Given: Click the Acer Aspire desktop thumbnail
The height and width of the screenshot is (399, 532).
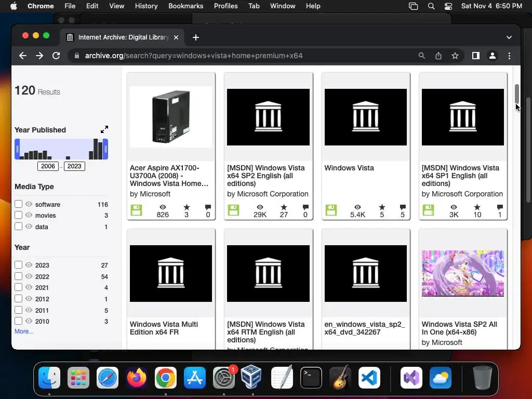Looking at the screenshot, I should pos(171,117).
